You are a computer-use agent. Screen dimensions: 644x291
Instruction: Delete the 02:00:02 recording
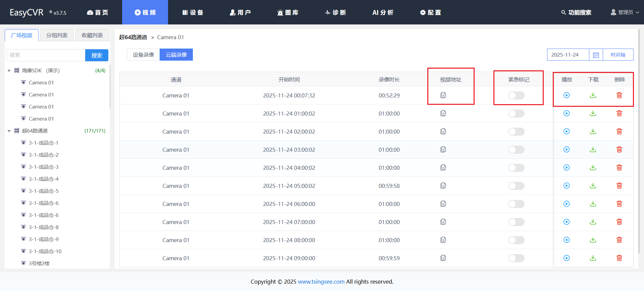(x=619, y=132)
